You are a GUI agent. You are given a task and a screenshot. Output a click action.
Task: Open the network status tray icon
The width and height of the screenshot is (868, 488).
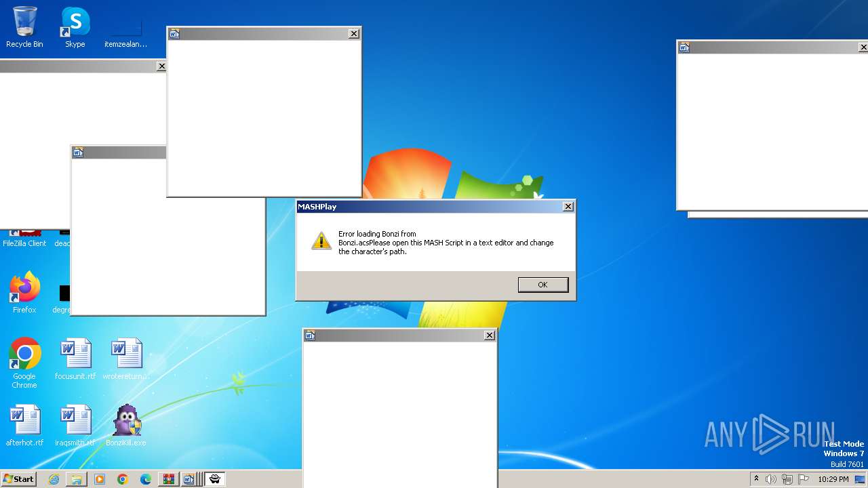[787, 479]
